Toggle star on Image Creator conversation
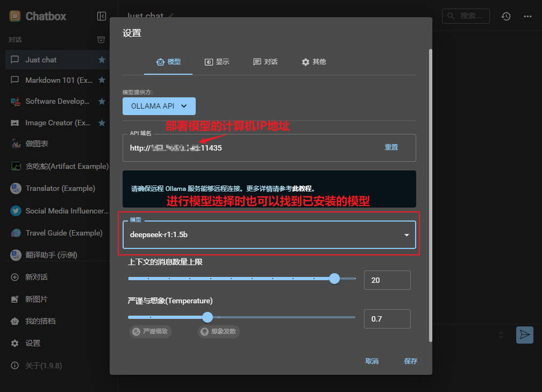 point(102,123)
